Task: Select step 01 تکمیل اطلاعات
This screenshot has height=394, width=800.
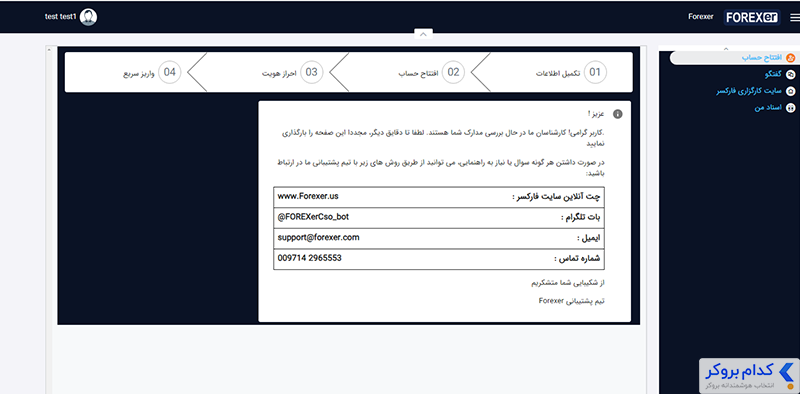Action: (571, 72)
